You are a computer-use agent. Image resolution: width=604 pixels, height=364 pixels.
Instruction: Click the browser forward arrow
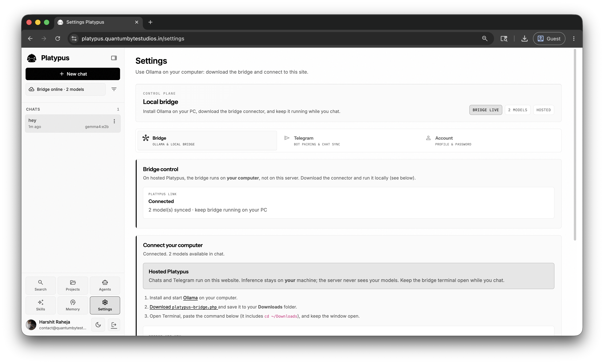point(44,39)
